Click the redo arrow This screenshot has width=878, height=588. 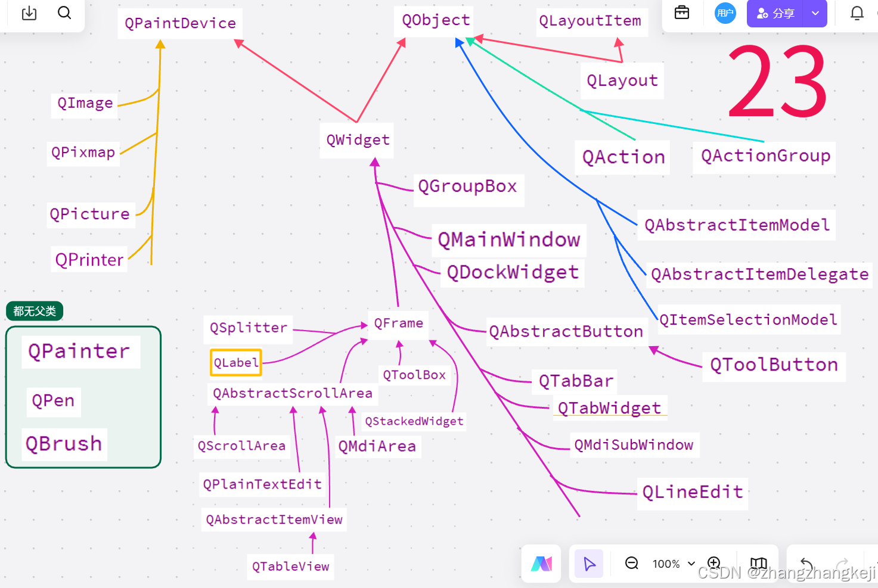[842, 564]
